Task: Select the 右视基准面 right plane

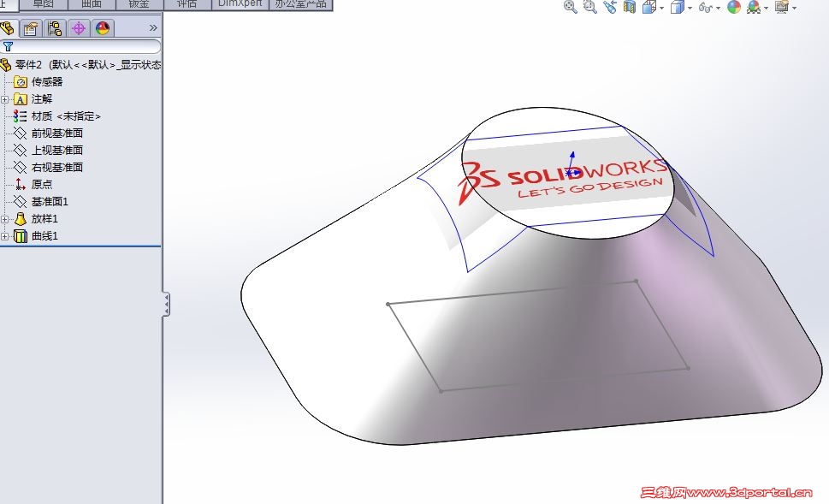Action: 49,167
